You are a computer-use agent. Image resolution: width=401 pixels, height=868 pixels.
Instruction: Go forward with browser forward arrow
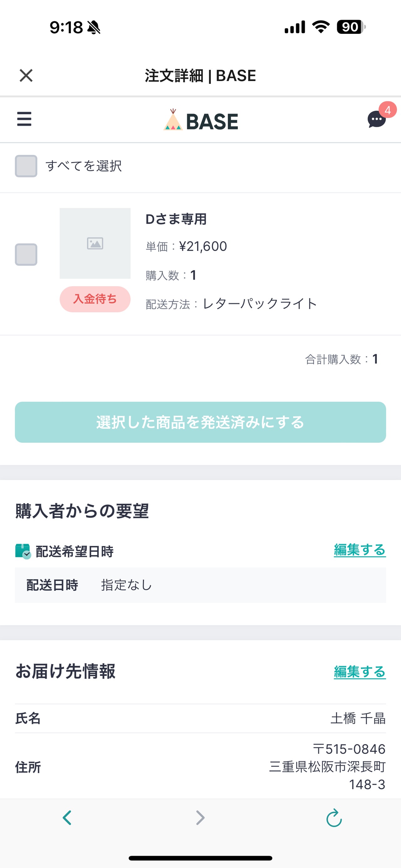(x=200, y=817)
